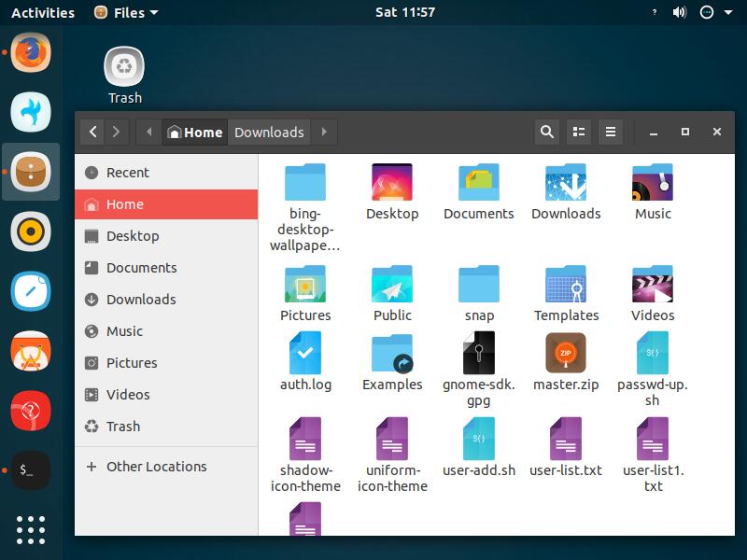Open the Music folder icon in file grid
The height and width of the screenshot is (560, 747).
coord(652,182)
